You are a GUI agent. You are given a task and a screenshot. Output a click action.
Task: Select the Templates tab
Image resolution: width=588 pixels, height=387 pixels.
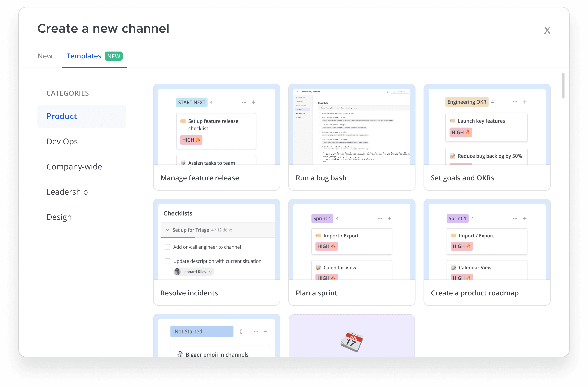pos(84,56)
